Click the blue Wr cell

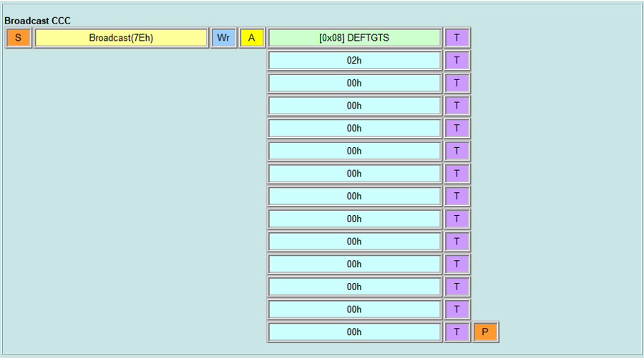(x=223, y=38)
